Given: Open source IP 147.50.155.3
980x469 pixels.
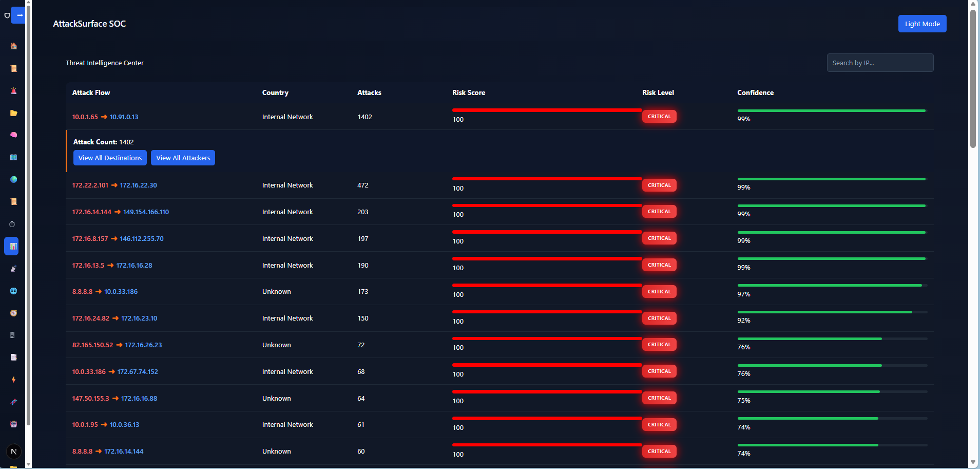Looking at the screenshot, I should 90,399.
